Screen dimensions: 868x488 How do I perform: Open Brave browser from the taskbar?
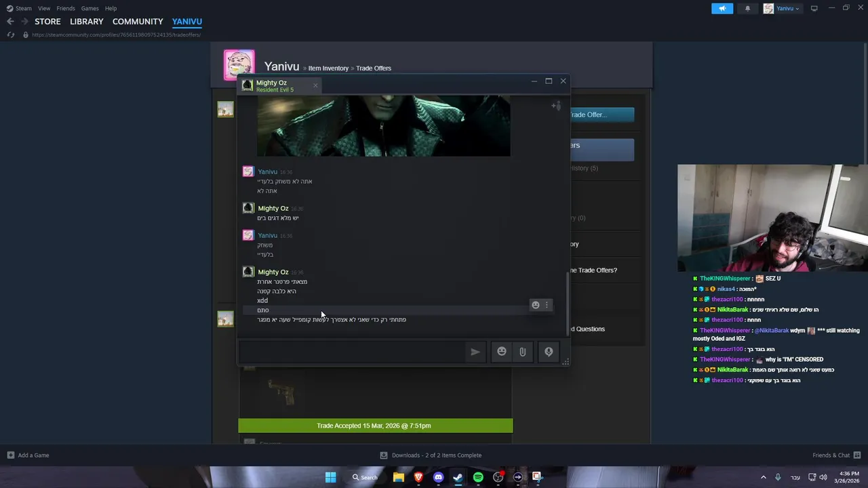[418, 477]
